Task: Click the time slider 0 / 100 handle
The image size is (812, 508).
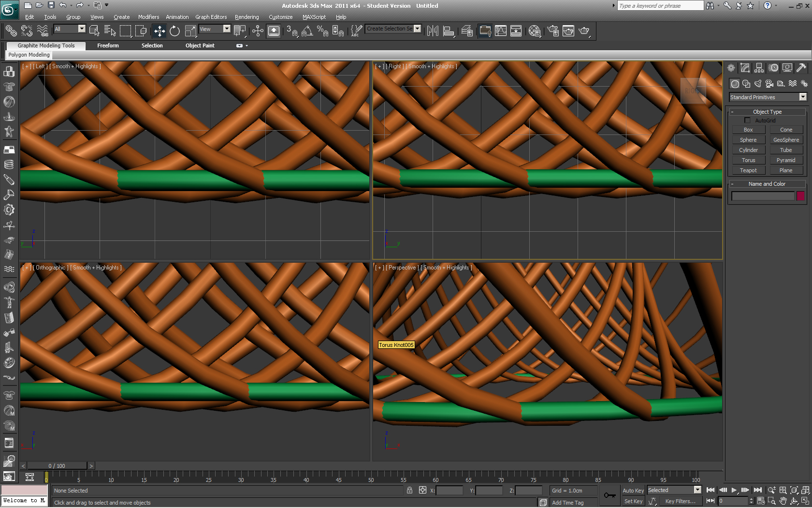Action: point(57,466)
